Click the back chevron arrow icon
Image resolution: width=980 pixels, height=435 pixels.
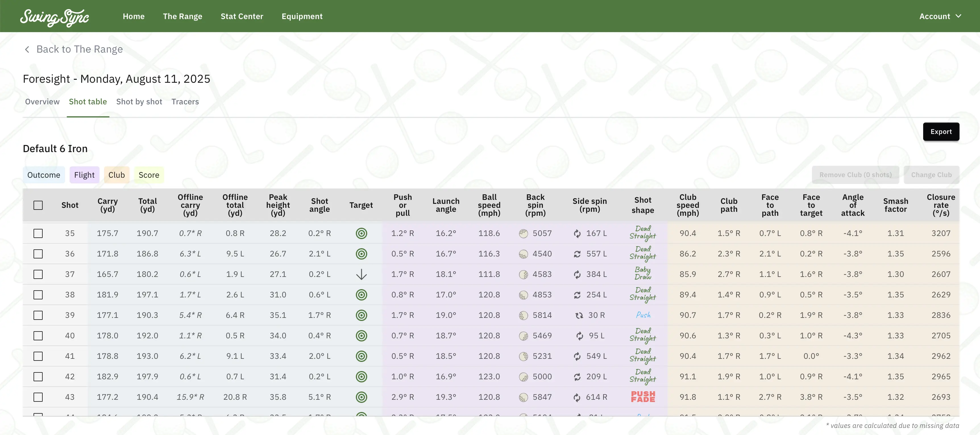(x=27, y=49)
